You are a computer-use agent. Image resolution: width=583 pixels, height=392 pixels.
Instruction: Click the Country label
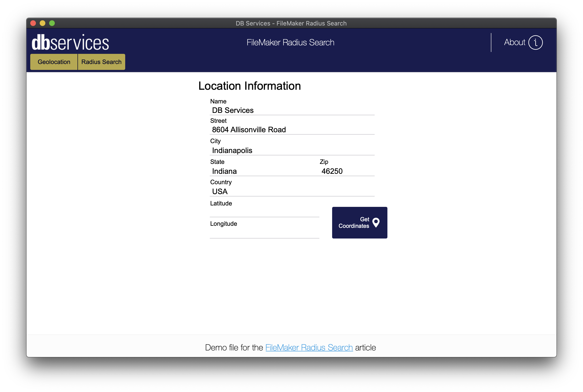pos(221,182)
